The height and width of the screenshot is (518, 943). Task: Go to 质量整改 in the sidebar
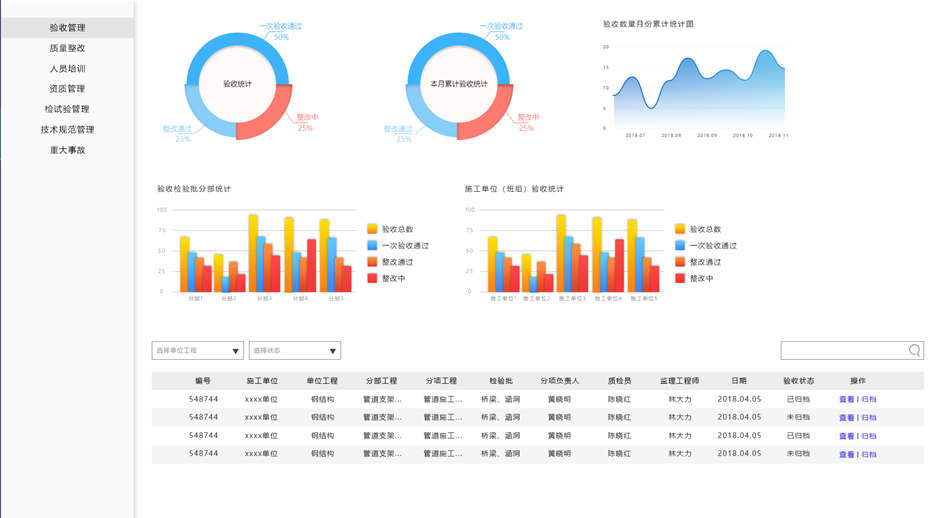click(x=67, y=48)
